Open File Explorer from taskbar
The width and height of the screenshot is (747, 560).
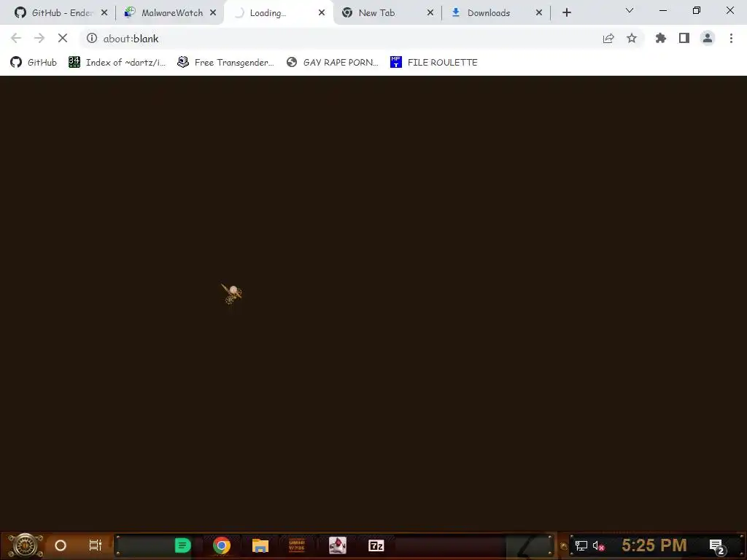point(260,545)
